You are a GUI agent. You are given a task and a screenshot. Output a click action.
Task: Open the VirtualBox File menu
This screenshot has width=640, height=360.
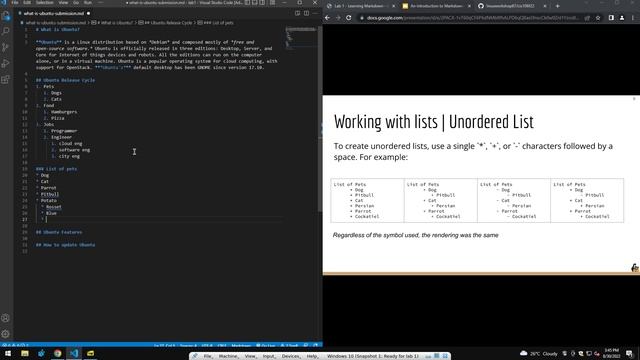(x=208, y=356)
